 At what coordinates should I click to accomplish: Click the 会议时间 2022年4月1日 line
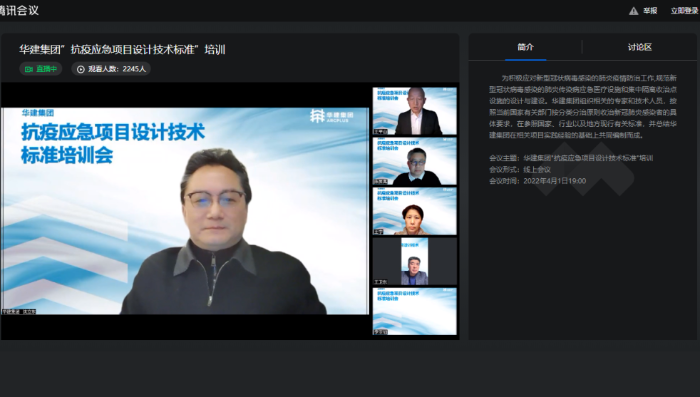coord(538,181)
